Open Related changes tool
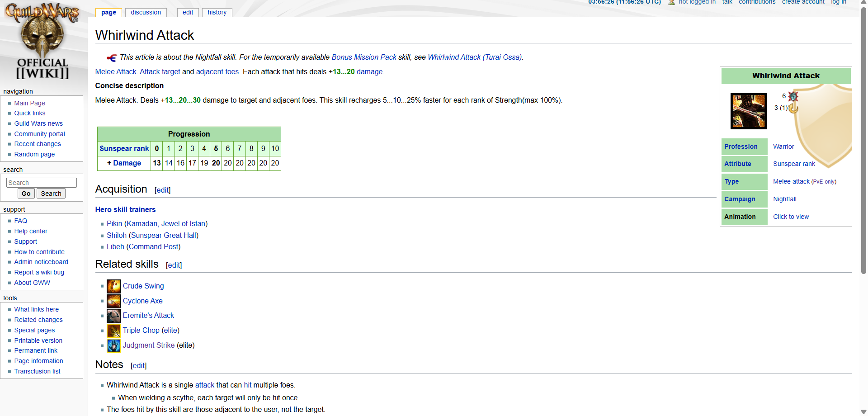The width and height of the screenshot is (868, 416). [x=38, y=320]
